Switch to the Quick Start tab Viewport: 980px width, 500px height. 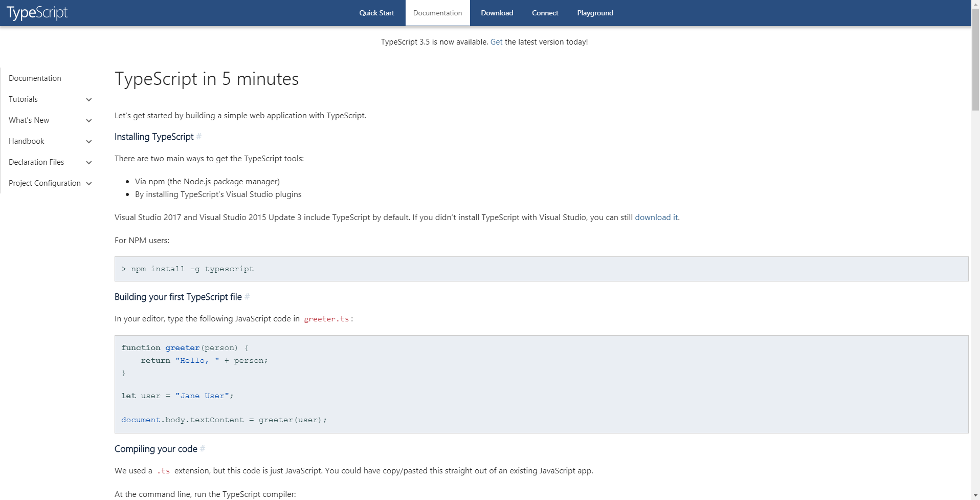[x=376, y=12]
